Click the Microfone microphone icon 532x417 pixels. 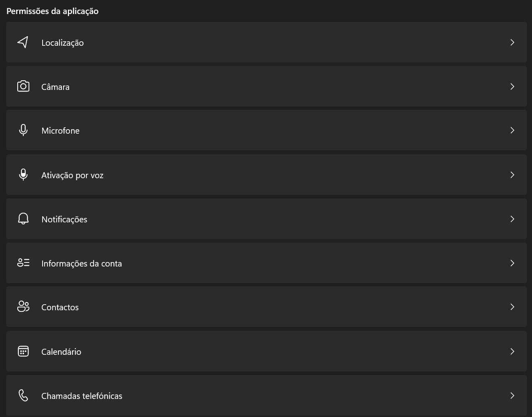[23, 130]
